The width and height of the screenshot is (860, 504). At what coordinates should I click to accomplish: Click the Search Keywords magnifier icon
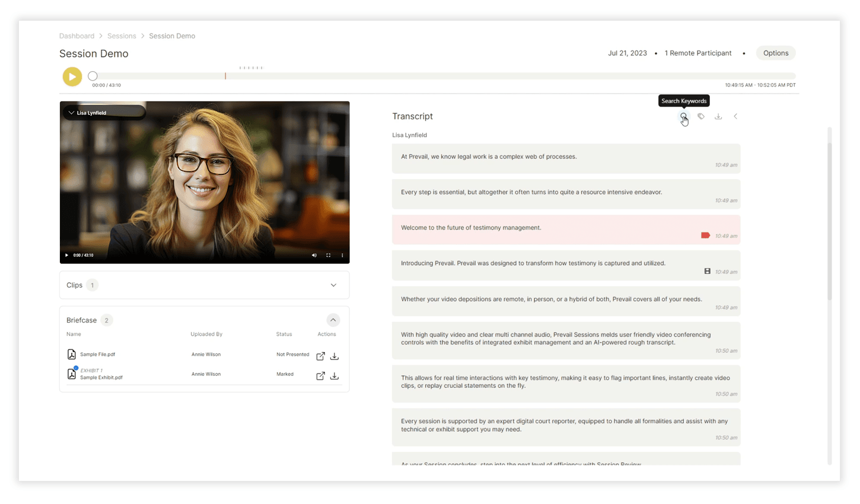(x=684, y=116)
